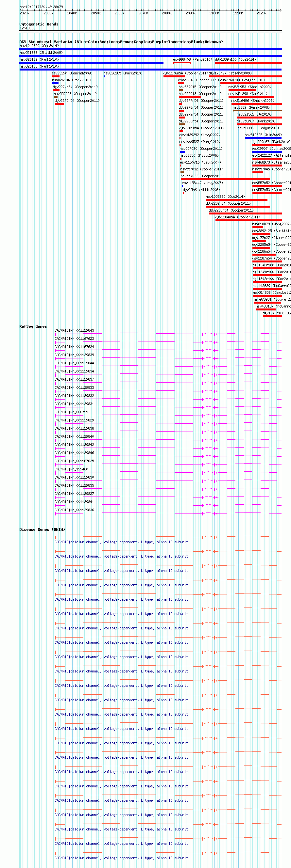The width and height of the screenshot is (291, 868).
Task: Click transcript CACNA1C|NM_001167623
Action: coord(75,339)
